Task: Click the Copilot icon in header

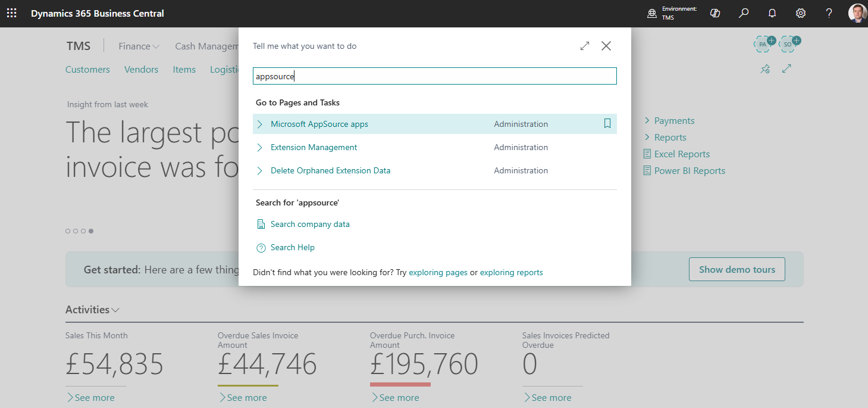Action: pos(715,13)
